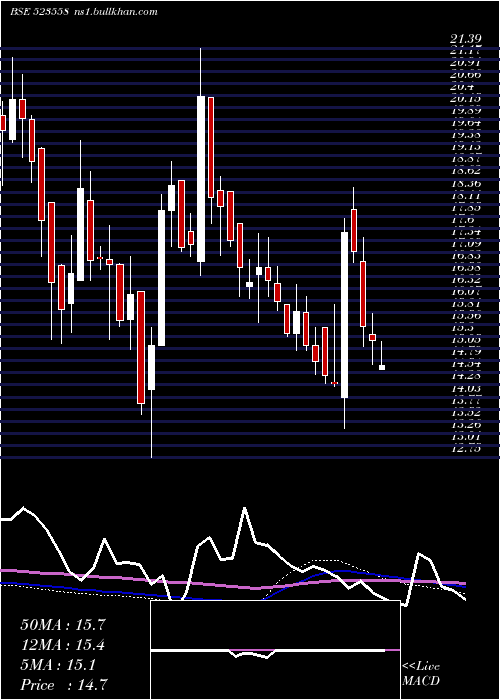Screen dimensions: 500x700
Task: Click the last small white candle on the chart
Action: [x=382, y=367]
